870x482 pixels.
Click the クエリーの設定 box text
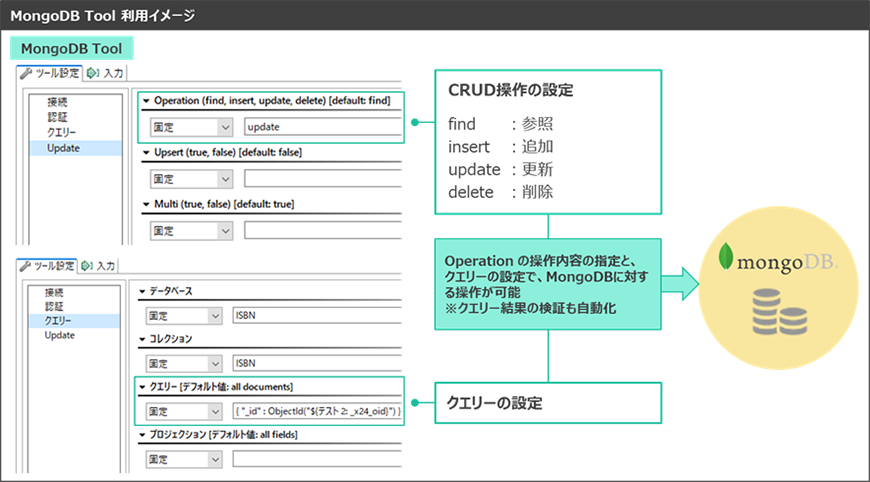point(494,403)
